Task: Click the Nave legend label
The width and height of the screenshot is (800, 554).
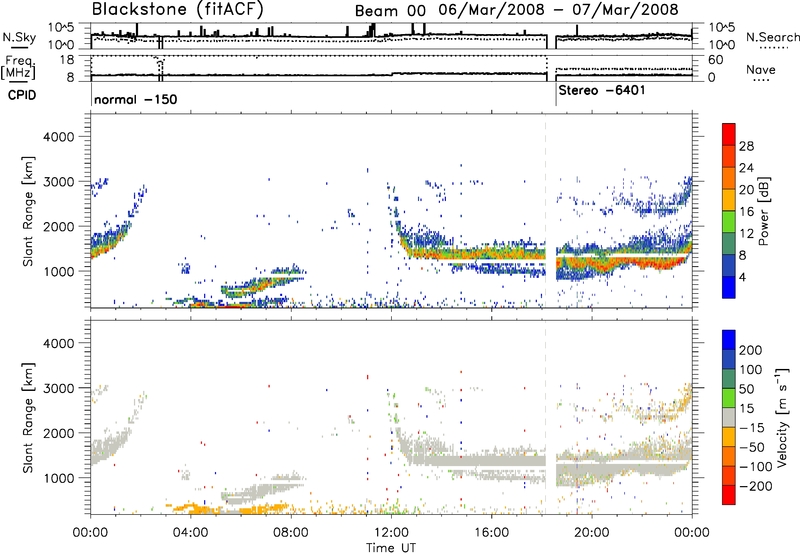Action: pyautogui.click(x=761, y=70)
